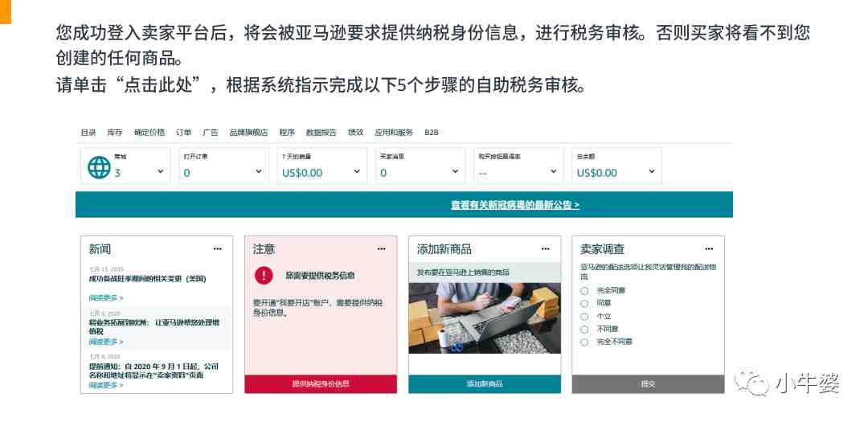The height and width of the screenshot is (422, 868).
Task: Click the gray 提交 survey button
Action: coord(649,383)
